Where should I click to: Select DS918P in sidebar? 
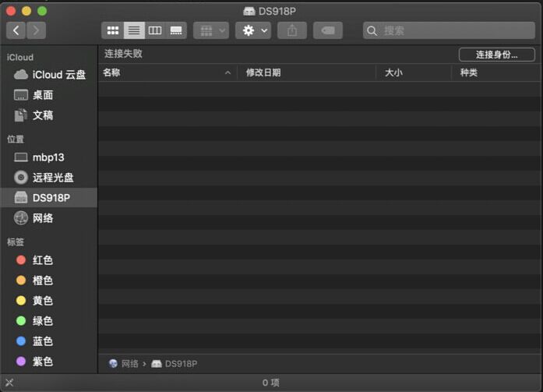pyautogui.click(x=49, y=198)
